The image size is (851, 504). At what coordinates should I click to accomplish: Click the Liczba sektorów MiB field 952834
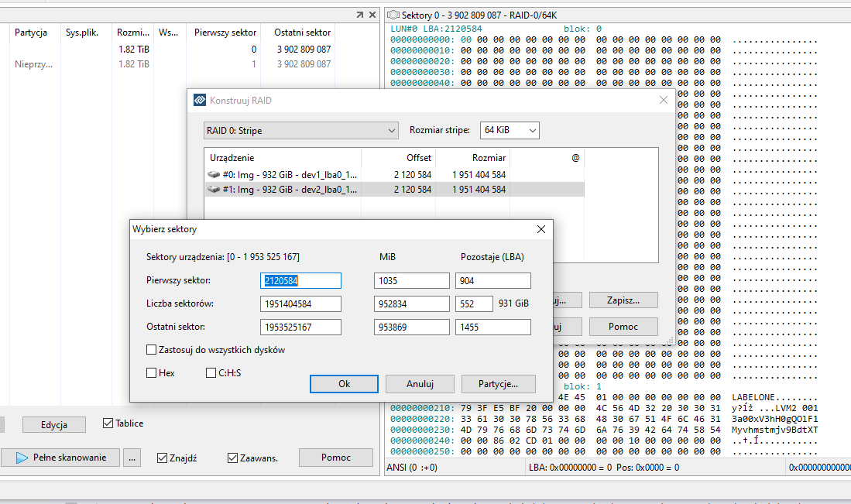click(411, 303)
